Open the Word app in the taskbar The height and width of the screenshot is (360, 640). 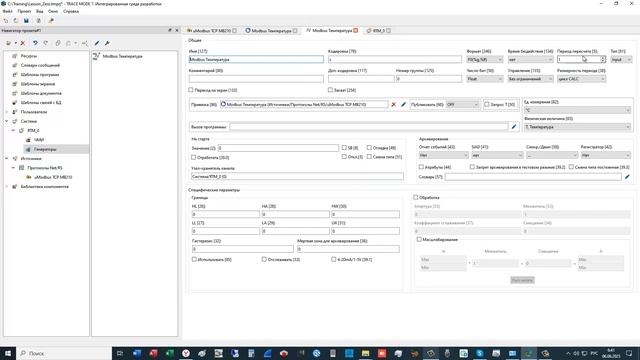pos(137,353)
